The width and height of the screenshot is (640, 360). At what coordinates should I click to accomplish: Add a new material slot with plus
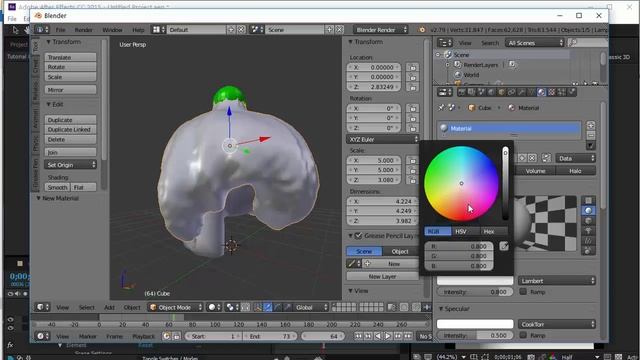[590, 125]
